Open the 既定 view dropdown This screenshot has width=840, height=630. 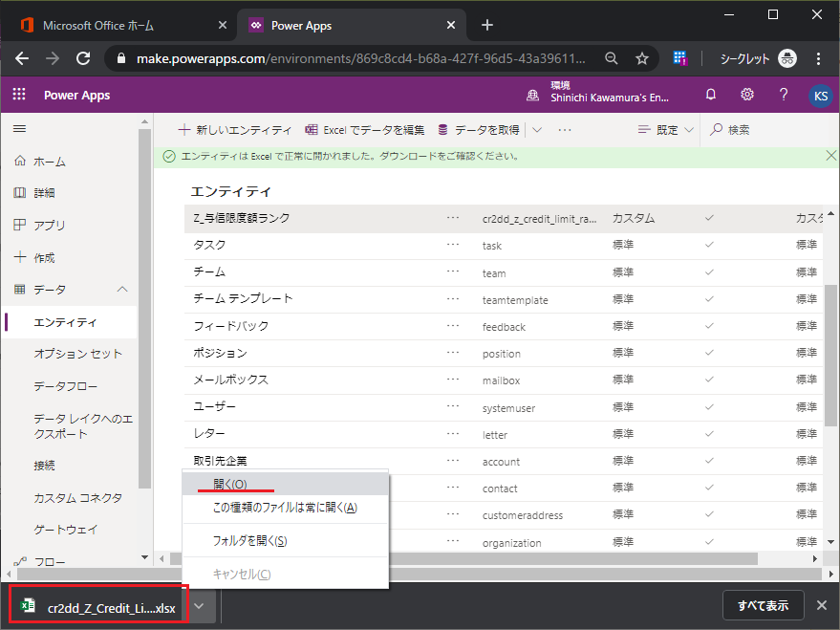666,130
